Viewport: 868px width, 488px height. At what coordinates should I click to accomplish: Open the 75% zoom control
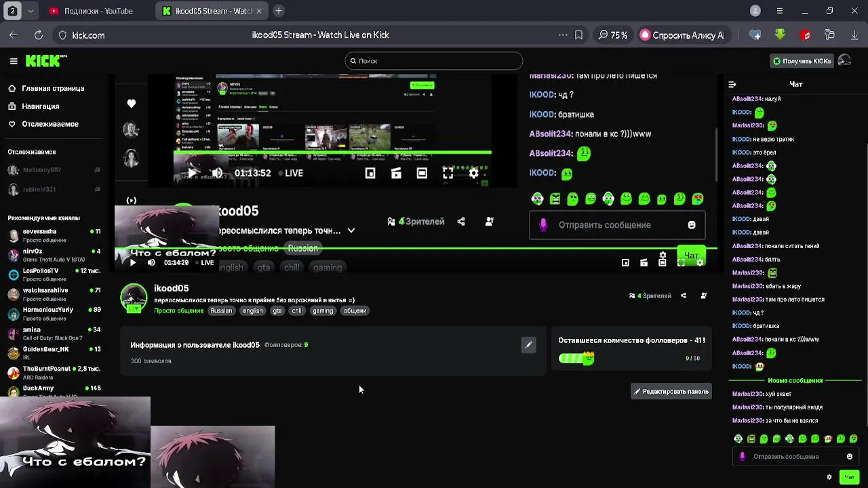point(612,35)
